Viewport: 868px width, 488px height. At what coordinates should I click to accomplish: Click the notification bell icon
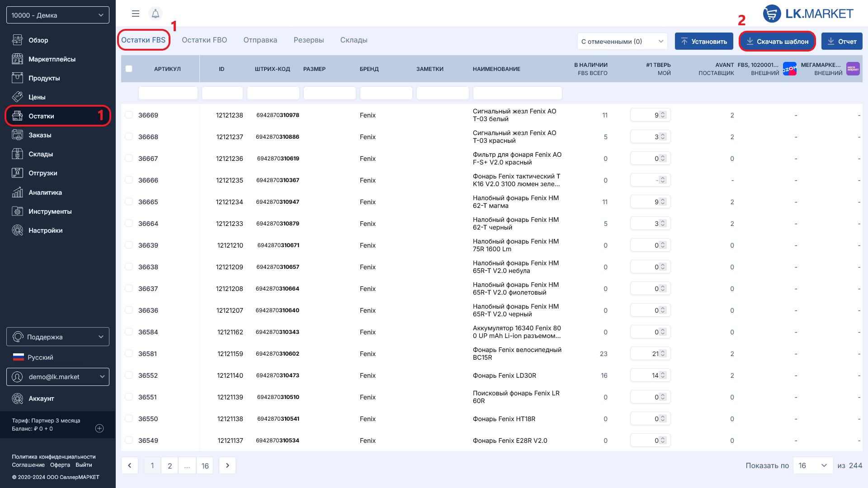tap(155, 14)
